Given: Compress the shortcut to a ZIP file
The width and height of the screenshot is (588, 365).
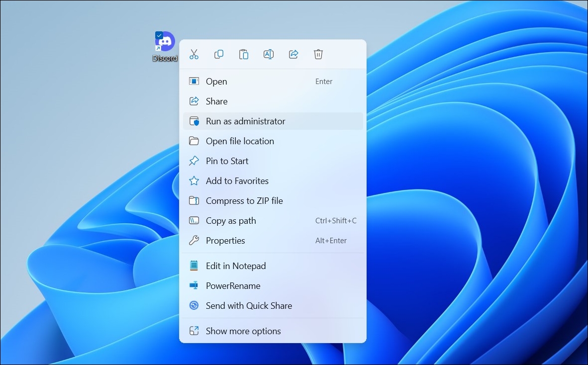Looking at the screenshot, I should pyautogui.click(x=244, y=200).
